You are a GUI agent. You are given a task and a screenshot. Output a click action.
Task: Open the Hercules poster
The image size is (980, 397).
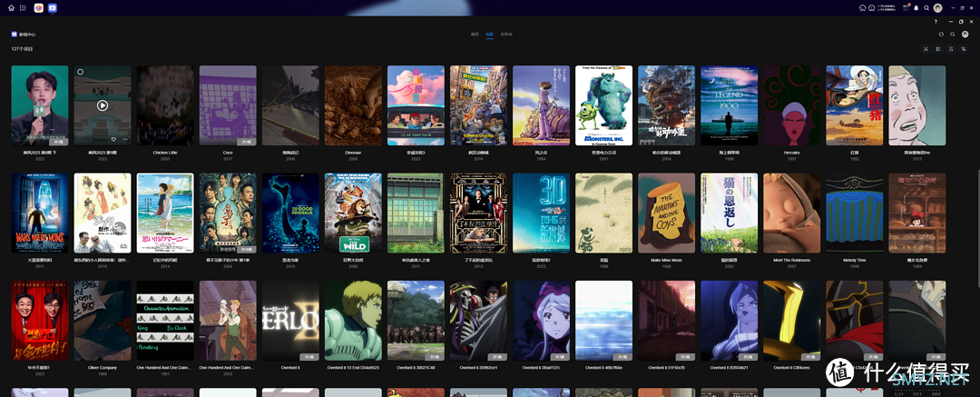(792, 105)
